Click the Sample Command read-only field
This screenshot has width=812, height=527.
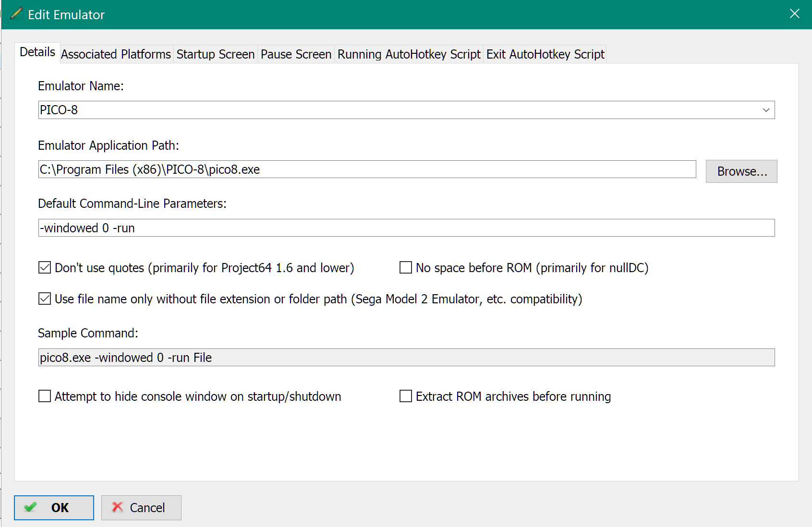(407, 358)
